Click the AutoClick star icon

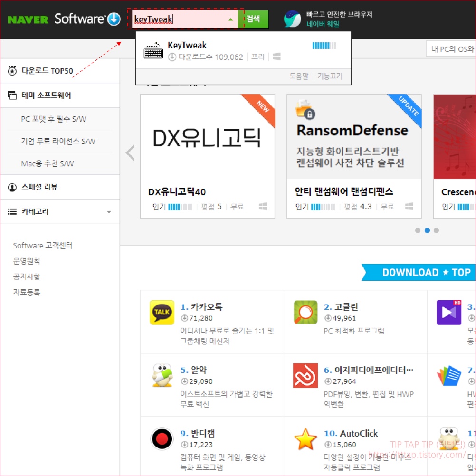(305, 439)
